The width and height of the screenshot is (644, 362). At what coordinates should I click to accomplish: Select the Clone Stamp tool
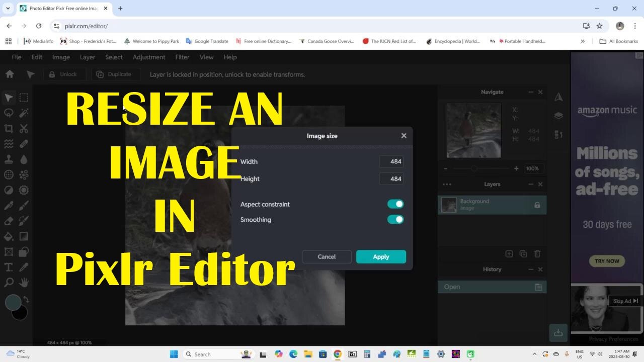(x=9, y=159)
